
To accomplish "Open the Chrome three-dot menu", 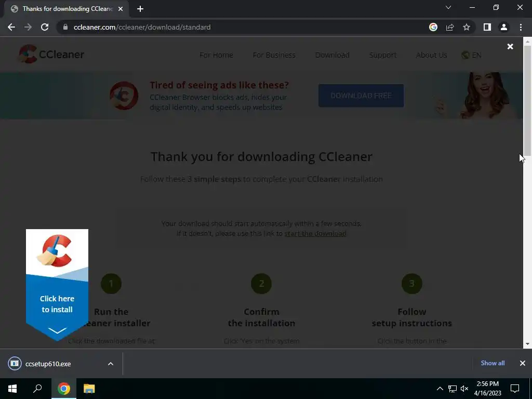I will pyautogui.click(x=521, y=27).
